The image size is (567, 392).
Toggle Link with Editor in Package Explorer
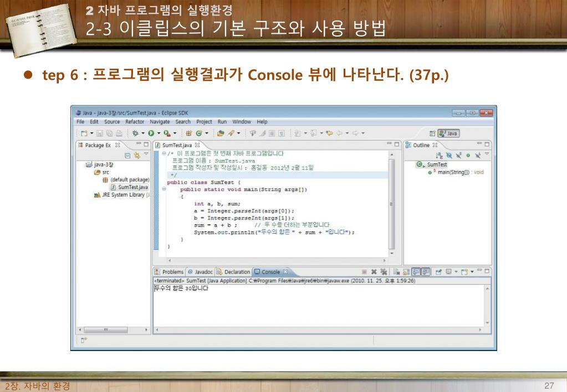pos(137,156)
